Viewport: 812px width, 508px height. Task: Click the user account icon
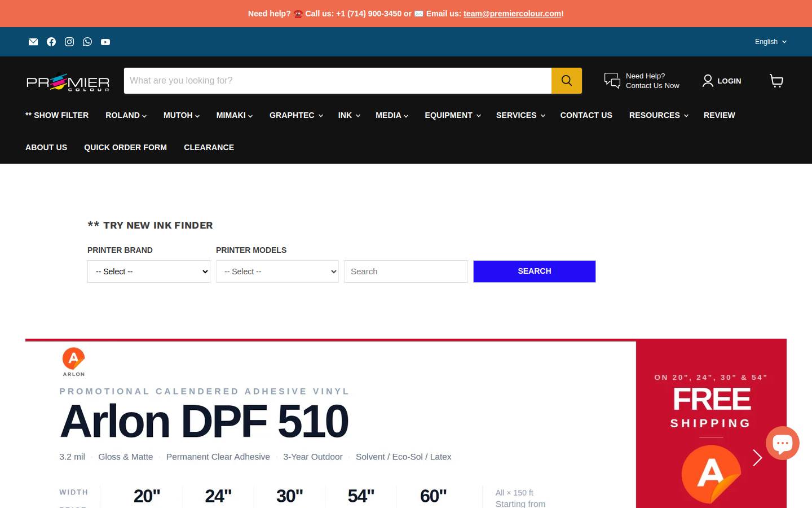(x=708, y=81)
